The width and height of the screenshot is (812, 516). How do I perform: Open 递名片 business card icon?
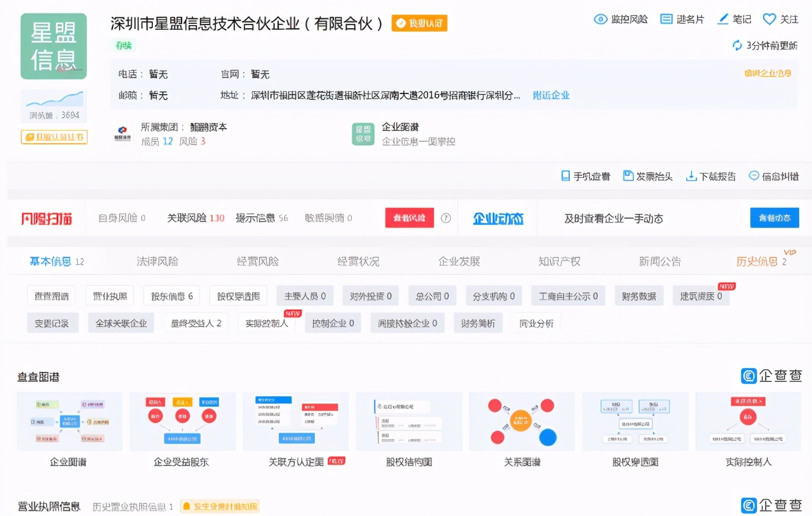(666, 20)
